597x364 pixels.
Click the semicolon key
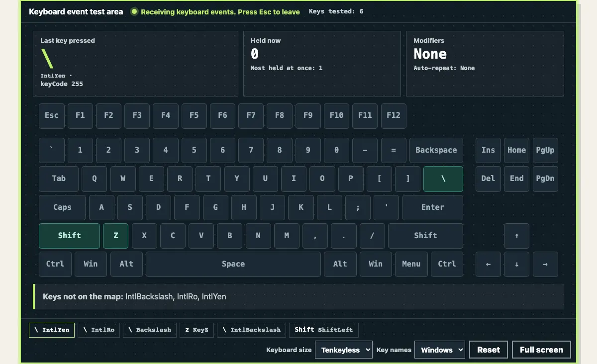(358, 207)
